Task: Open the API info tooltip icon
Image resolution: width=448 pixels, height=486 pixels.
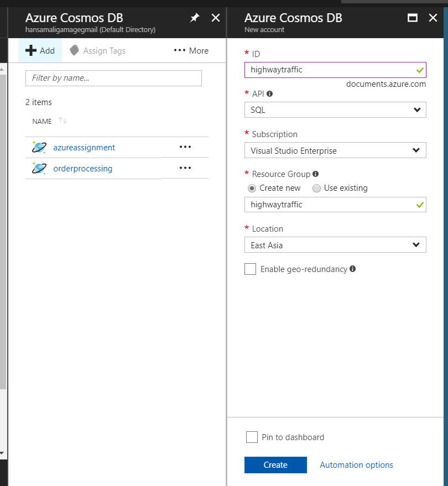Action: pos(270,93)
